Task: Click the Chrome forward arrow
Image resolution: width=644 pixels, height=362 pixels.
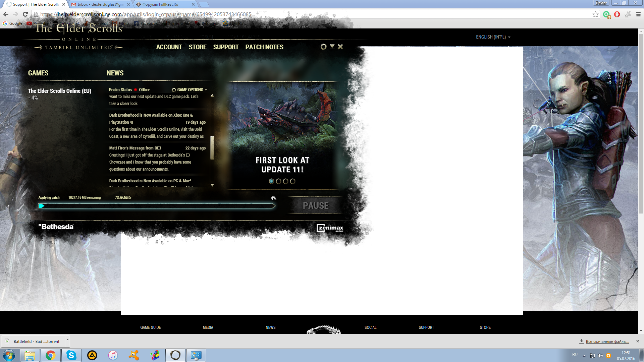Action: coord(15,14)
